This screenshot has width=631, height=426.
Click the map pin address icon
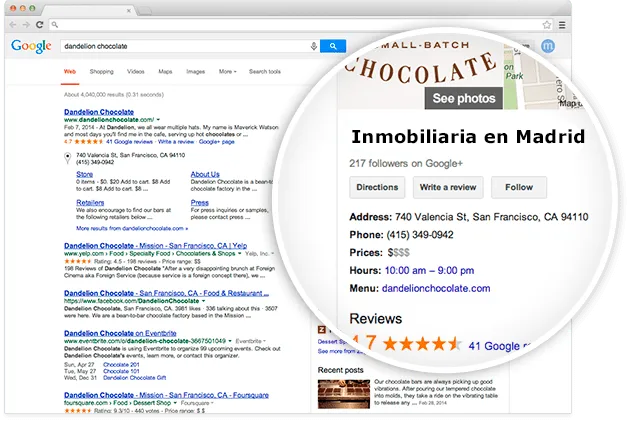pyautogui.click(x=68, y=158)
